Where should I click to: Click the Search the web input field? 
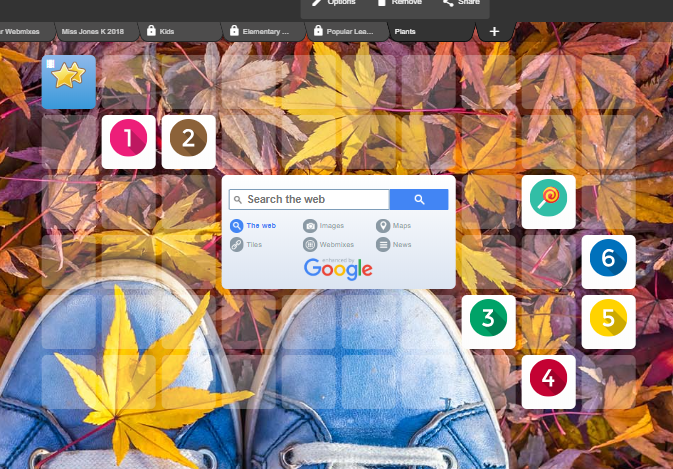309,200
